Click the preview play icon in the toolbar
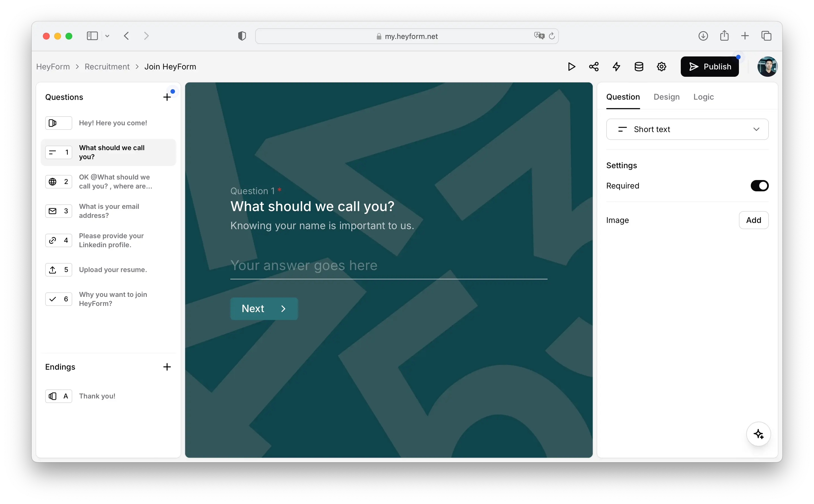This screenshot has width=814, height=504. [571, 66]
